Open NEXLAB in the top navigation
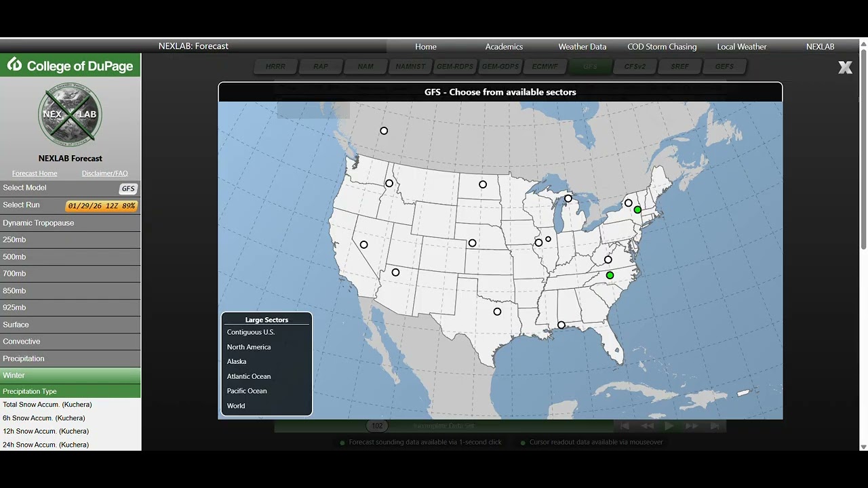 [x=821, y=47]
